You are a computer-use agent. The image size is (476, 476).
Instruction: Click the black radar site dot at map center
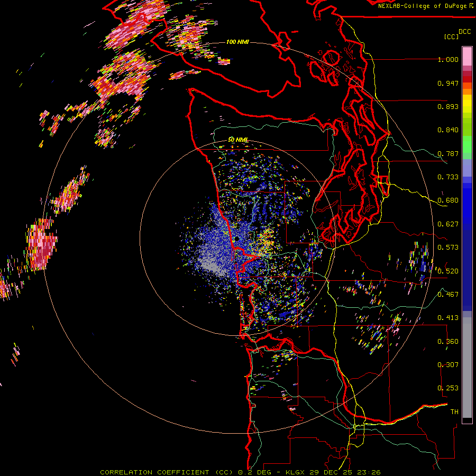pyautogui.click(x=236, y=239)
